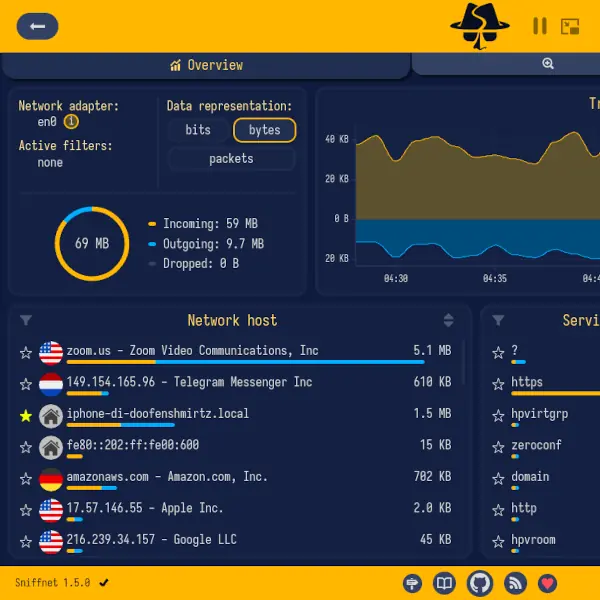
Task: Show network adapter info icon
Action: pos(71,122)
